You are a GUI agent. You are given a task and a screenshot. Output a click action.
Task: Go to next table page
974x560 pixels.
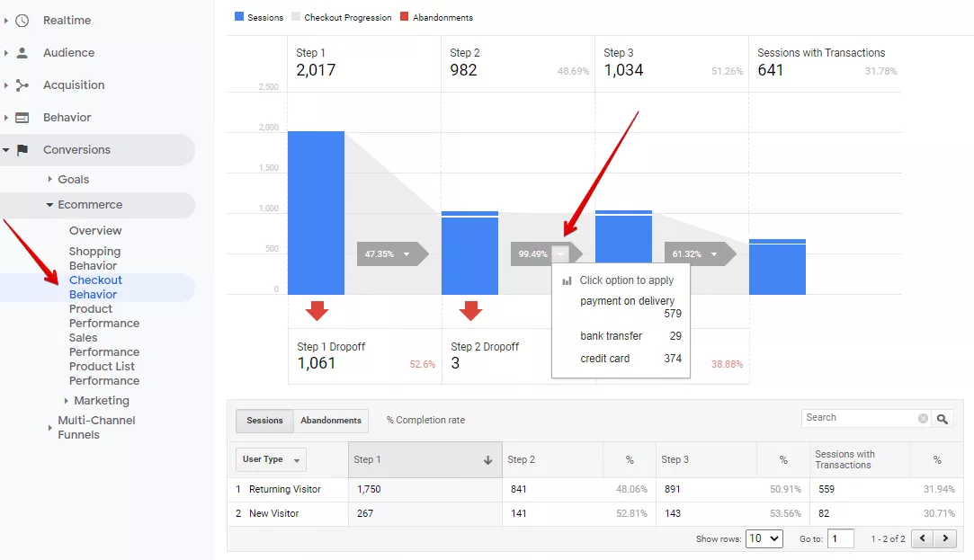pyautogui.click(x=945, y=538)
